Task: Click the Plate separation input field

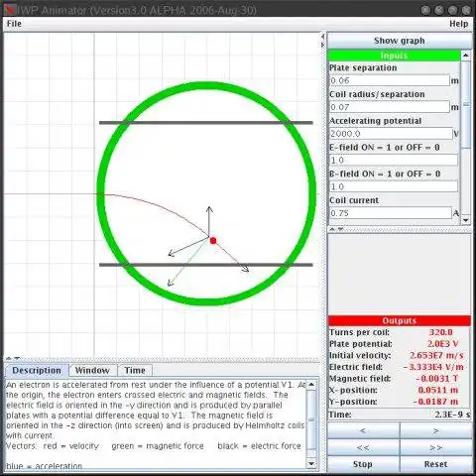Action: 390,80
